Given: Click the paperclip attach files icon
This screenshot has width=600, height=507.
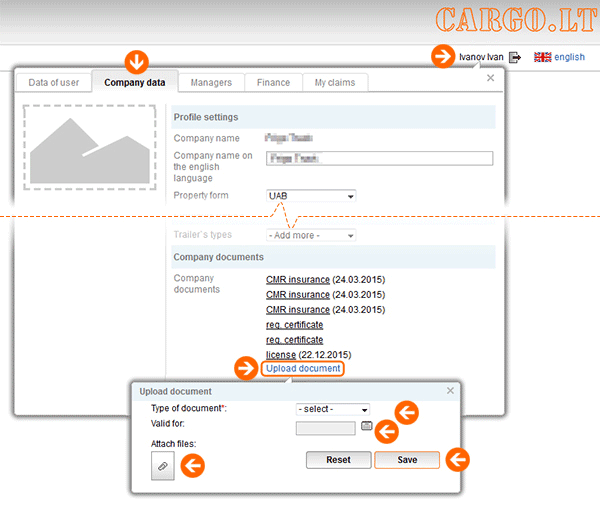Looking at the screenshot, I should click(x=163, y=465).
